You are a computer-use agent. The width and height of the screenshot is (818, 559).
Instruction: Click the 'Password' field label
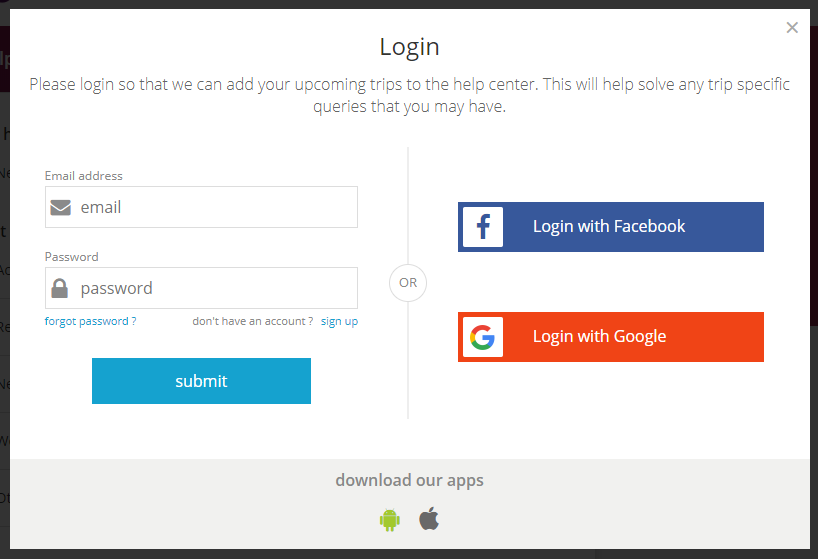[71, 257]
